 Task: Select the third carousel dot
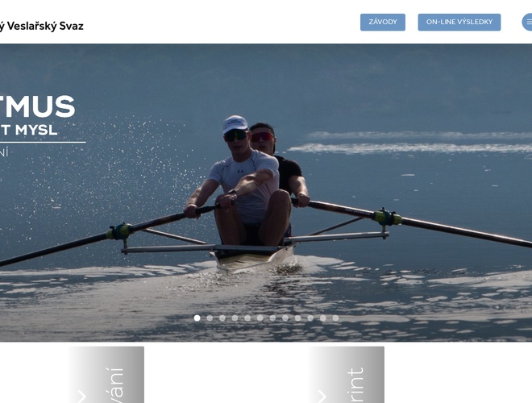[x=222, y=318]
